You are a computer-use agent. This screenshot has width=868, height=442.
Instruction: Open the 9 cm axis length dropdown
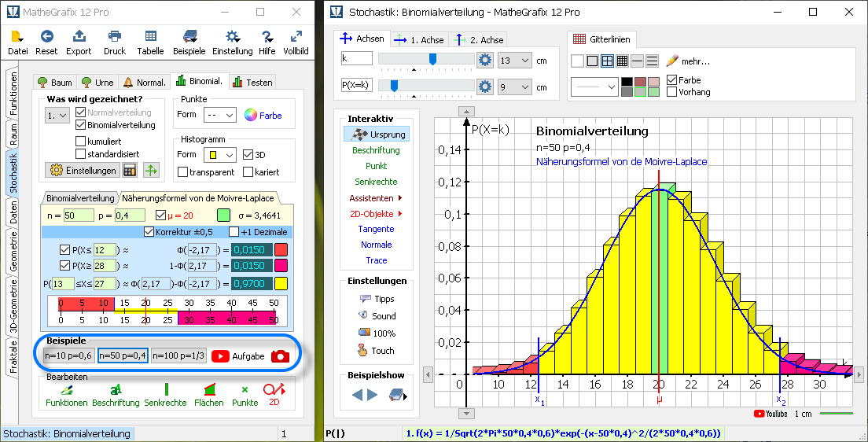click(x=514, y=87)
